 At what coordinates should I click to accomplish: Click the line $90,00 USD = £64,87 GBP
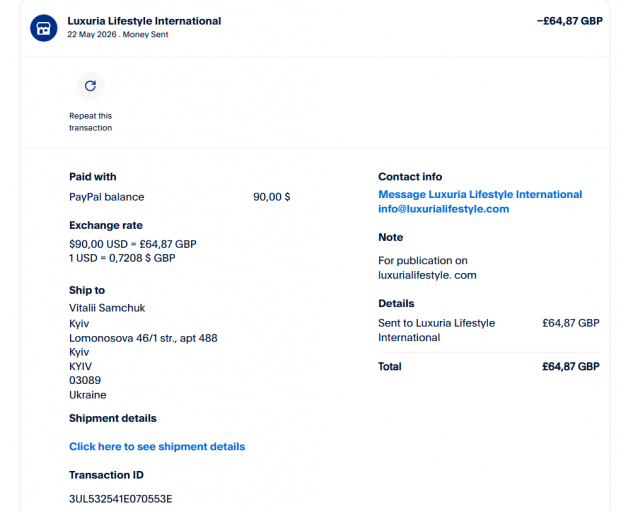[x=133, y=244]
